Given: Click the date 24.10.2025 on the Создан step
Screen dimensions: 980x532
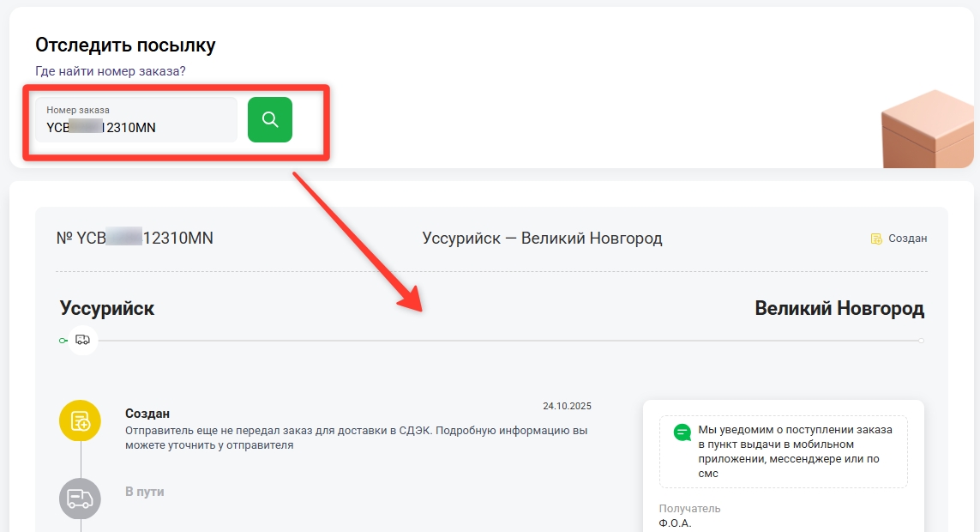Looking at the screenshot, I should click(x=567, y=407).
